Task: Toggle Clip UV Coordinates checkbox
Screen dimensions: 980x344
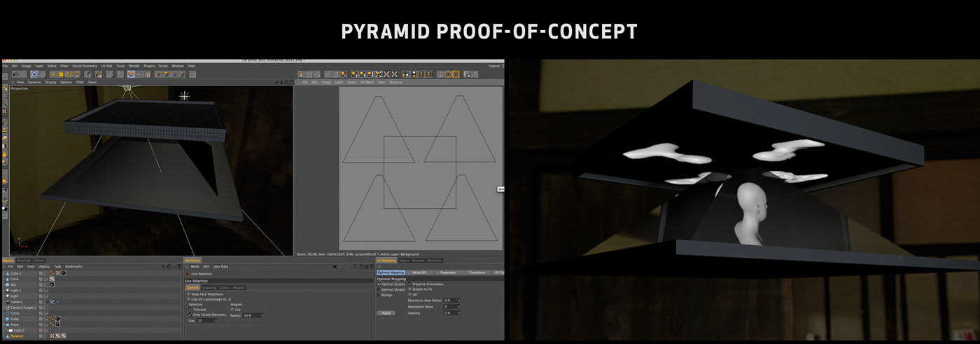Action: pyautogui.click(x=188, y=299)
